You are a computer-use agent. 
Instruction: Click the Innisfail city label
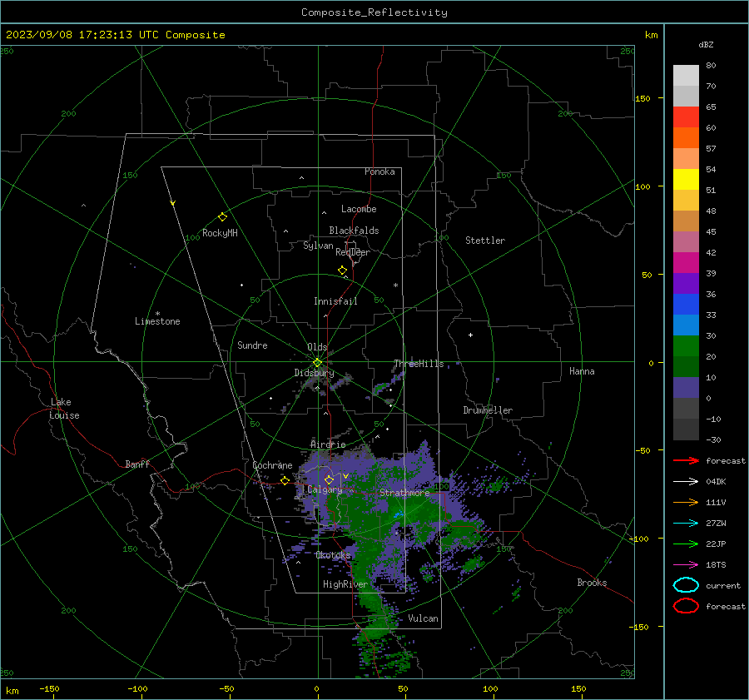[x=335, y=301]
